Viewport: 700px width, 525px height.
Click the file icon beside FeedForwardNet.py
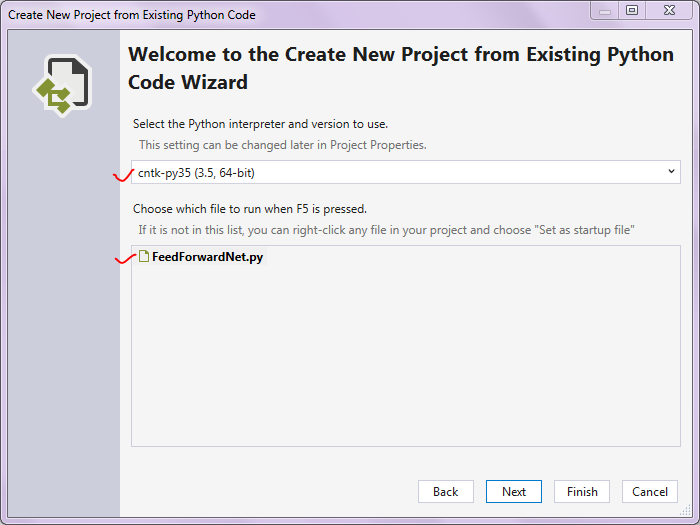144,257
